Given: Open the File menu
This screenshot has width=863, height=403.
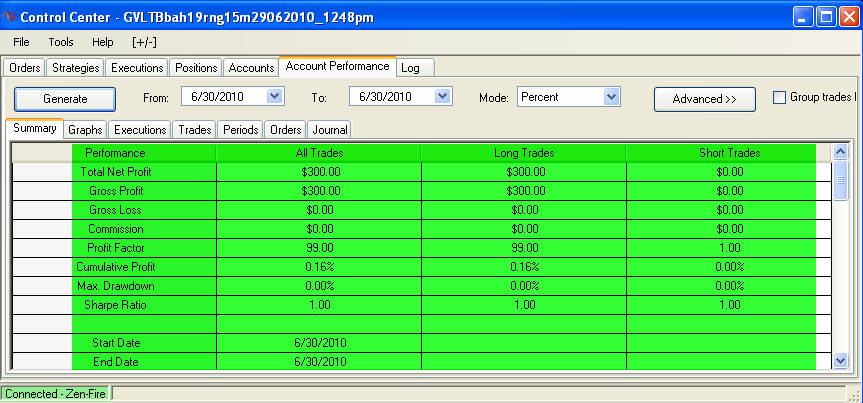Looking at the screenshot, I should 21,42.
